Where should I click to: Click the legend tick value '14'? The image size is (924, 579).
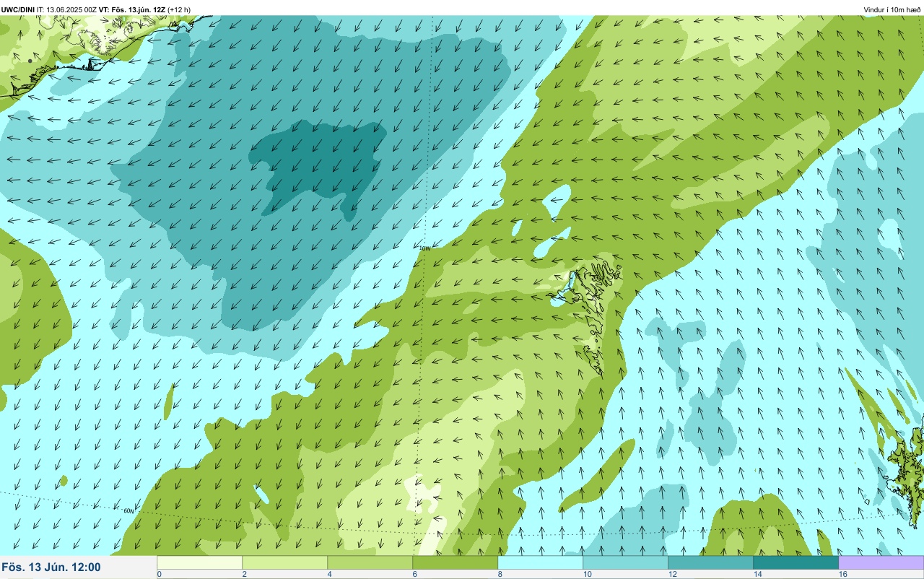tap(758, 574)
